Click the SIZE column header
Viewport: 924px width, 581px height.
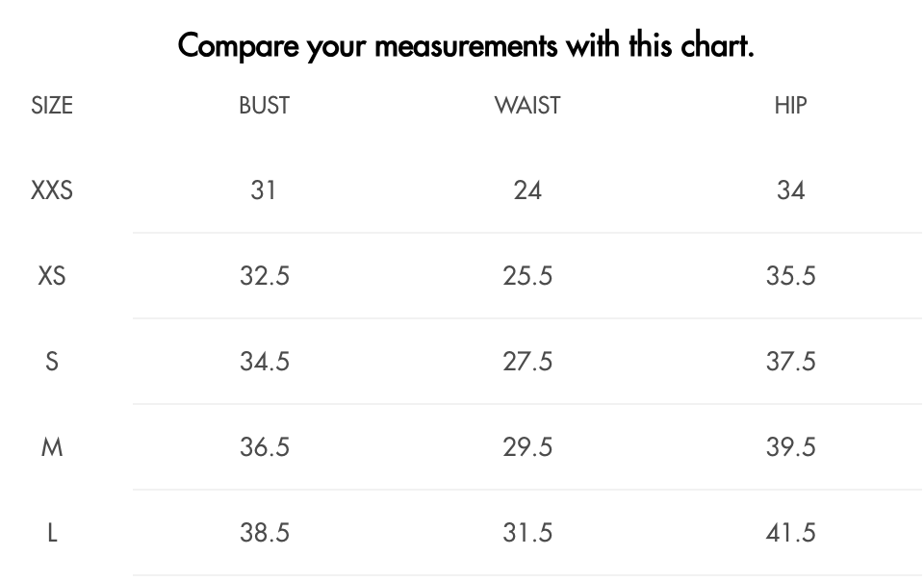click(52, 105)
